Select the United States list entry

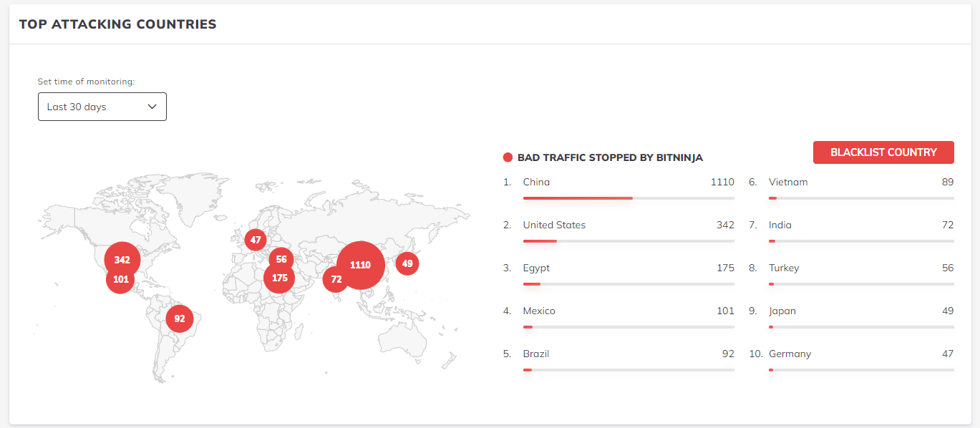click(553, 225)
